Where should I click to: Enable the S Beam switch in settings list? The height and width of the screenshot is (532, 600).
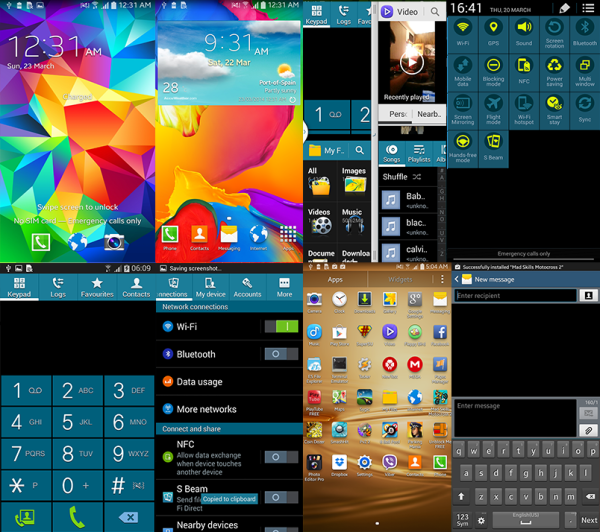pos(282,497)
